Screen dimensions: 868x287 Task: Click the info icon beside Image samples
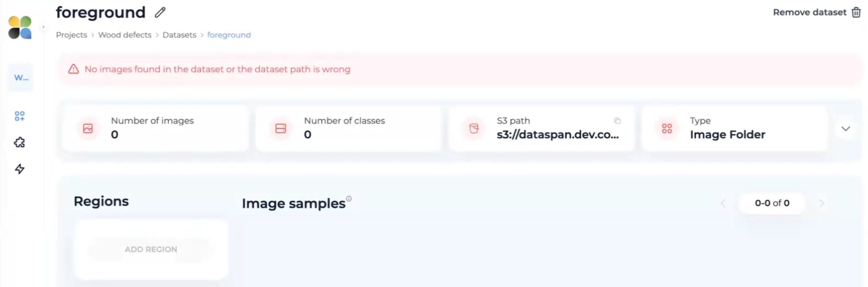(349, 199)
